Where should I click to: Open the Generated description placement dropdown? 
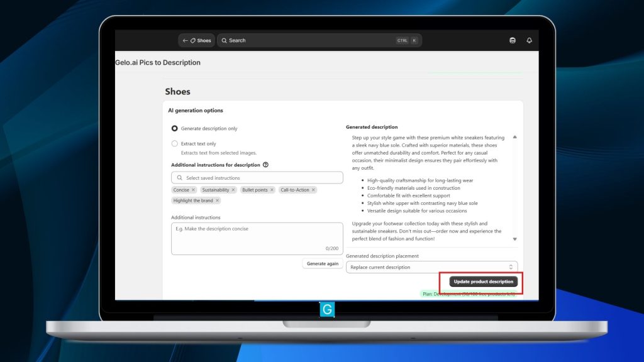tap(431, 267)
